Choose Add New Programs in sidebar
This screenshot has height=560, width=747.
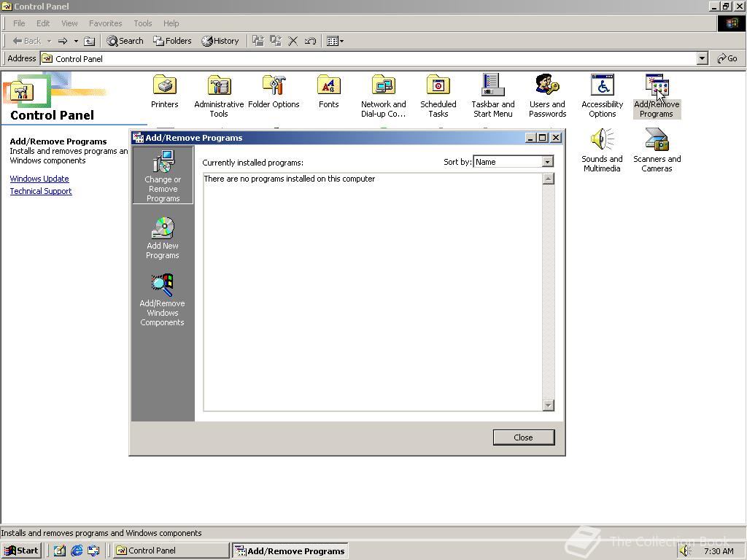tap(163, 238)
